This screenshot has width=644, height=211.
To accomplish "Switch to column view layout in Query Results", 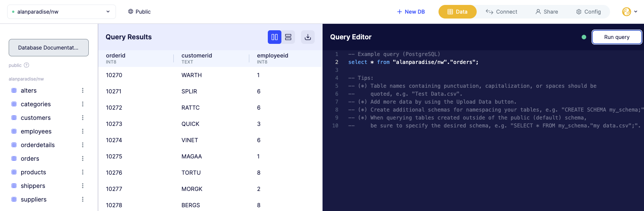I will pos(275,37).
